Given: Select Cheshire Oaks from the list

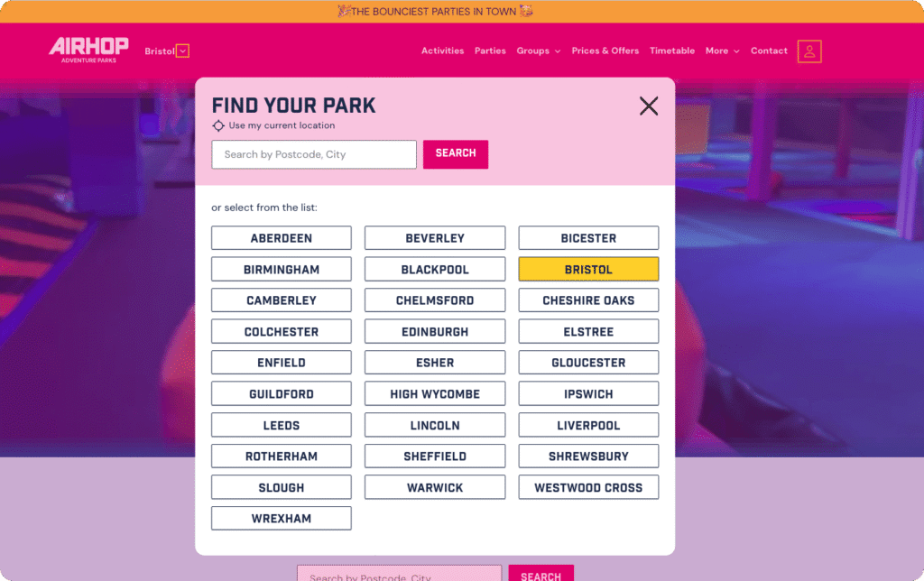Looking at the screenshot, I should tap(588, 300).
